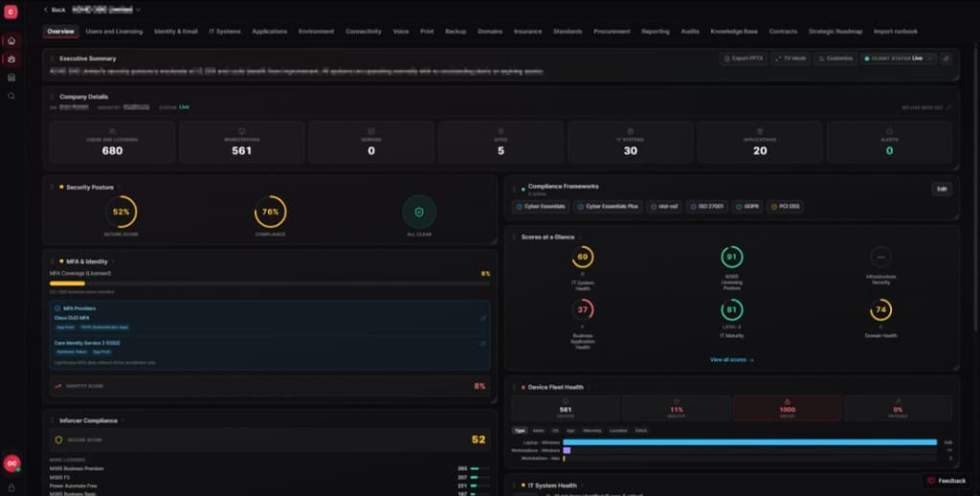Open the Feedback widget
The image size is (980, 496).
[x=946, y=481]
